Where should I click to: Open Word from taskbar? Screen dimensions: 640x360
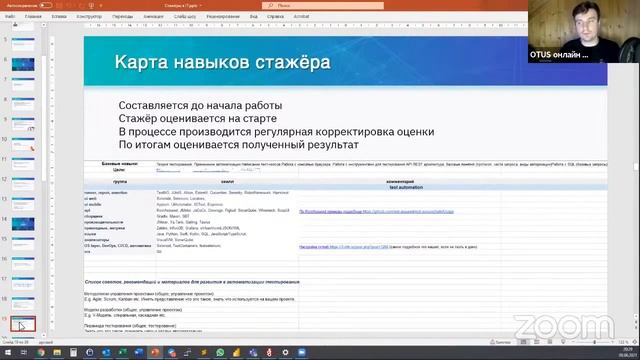(x=139, y=353)
